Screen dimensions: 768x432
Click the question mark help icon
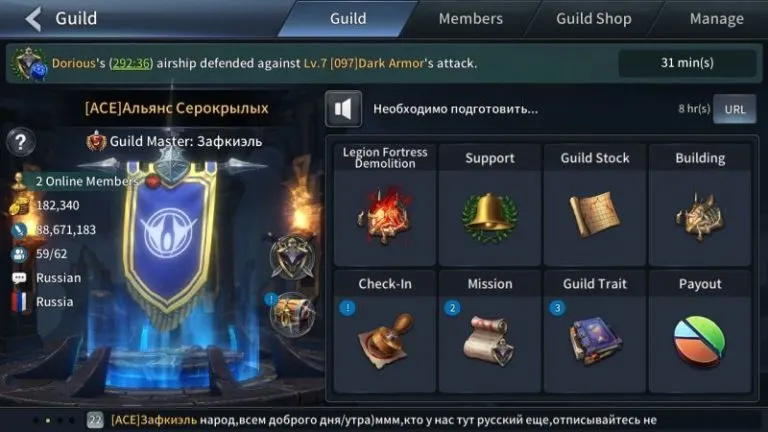[21, 143]
